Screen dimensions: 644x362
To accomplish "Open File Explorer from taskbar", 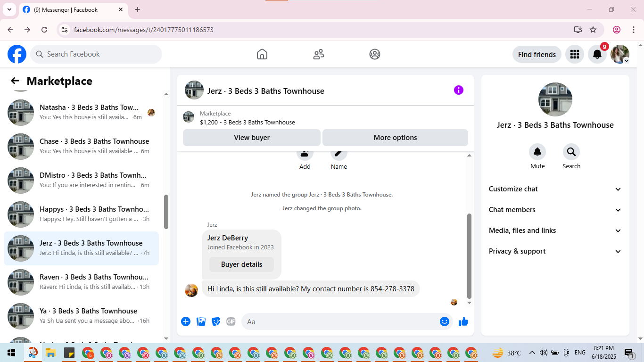I will click(51, 353).
